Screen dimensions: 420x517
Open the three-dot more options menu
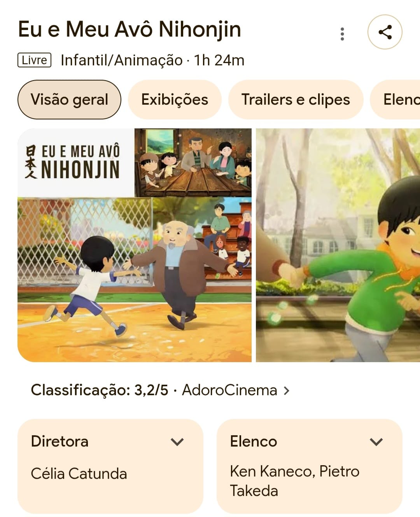point(342,34)
